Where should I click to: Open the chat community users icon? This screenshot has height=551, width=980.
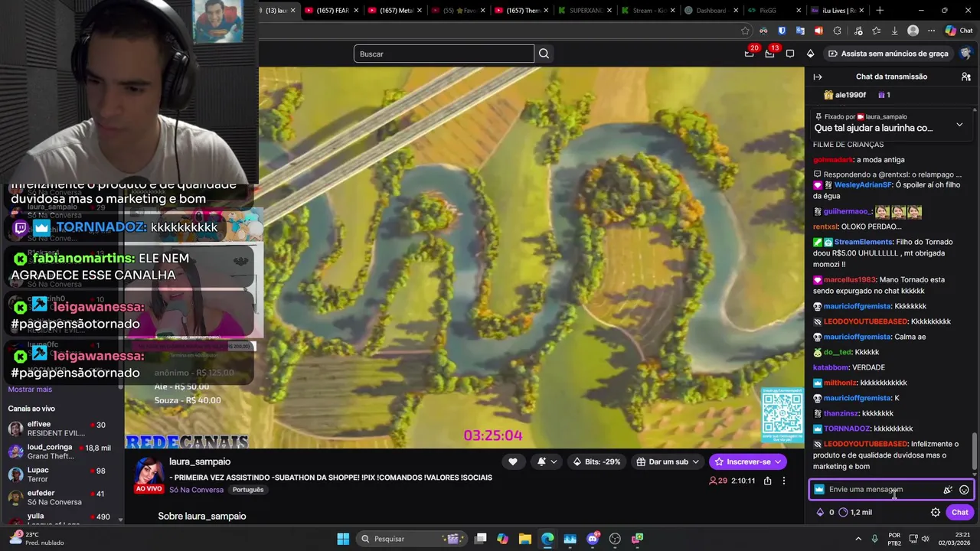pyautogui.click(x=966, y=77)
